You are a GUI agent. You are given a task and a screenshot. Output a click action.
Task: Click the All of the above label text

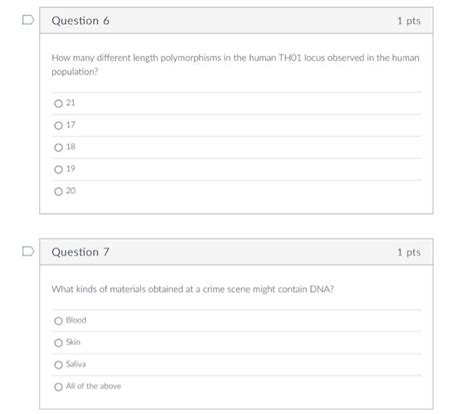point(93,386)
